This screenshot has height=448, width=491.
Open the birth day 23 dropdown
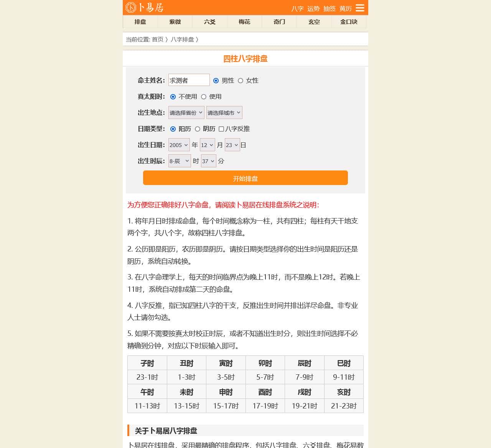[232, 145]
